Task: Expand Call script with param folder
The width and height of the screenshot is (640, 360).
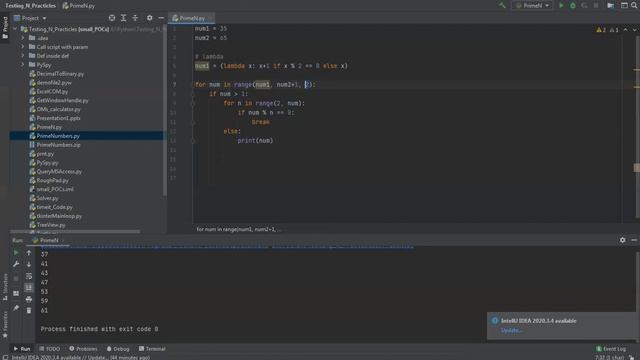Action: tap(23, 47)
